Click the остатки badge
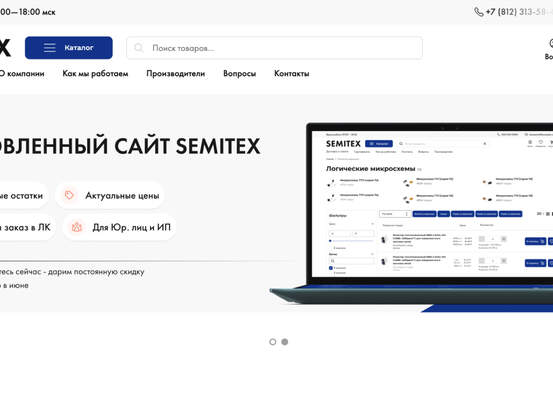This screenshot has height=411, width=553. click(x=24, y=195)
